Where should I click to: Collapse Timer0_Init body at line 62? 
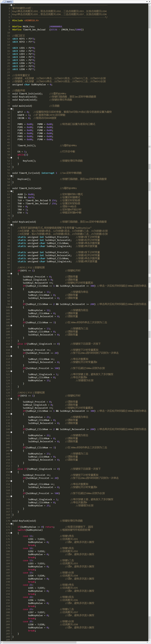11,191
